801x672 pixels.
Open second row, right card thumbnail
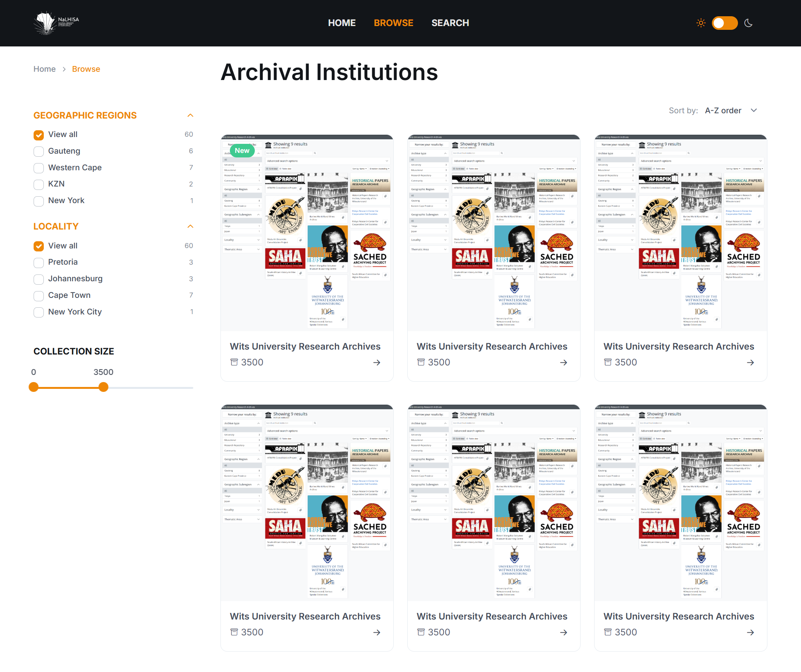point(681,502)
